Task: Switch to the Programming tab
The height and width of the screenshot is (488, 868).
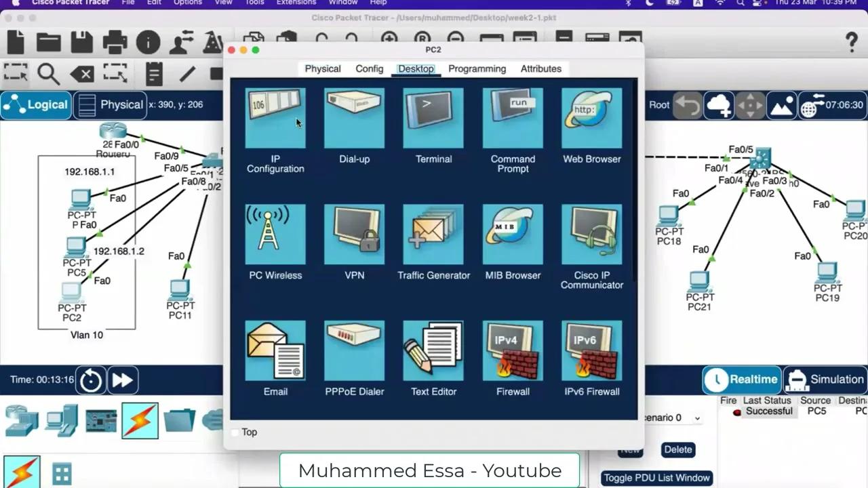Action: [477, 68]
